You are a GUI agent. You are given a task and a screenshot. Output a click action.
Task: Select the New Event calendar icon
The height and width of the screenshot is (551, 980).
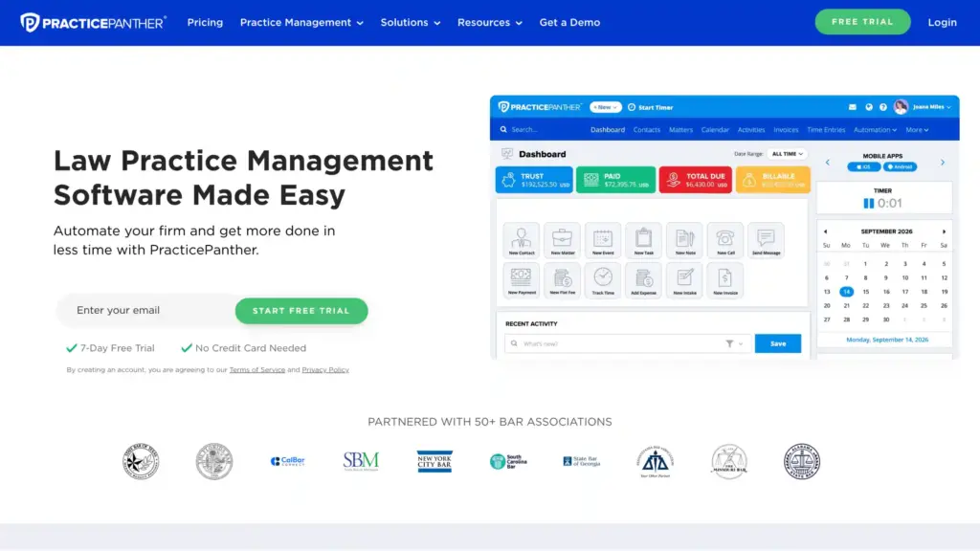(x=603, y=240)
